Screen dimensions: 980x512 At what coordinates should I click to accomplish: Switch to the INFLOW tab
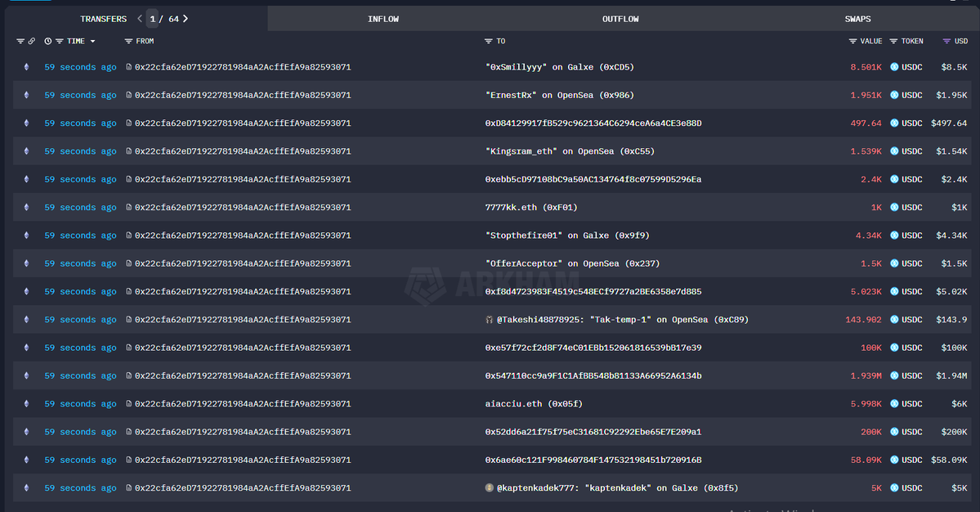383,19
